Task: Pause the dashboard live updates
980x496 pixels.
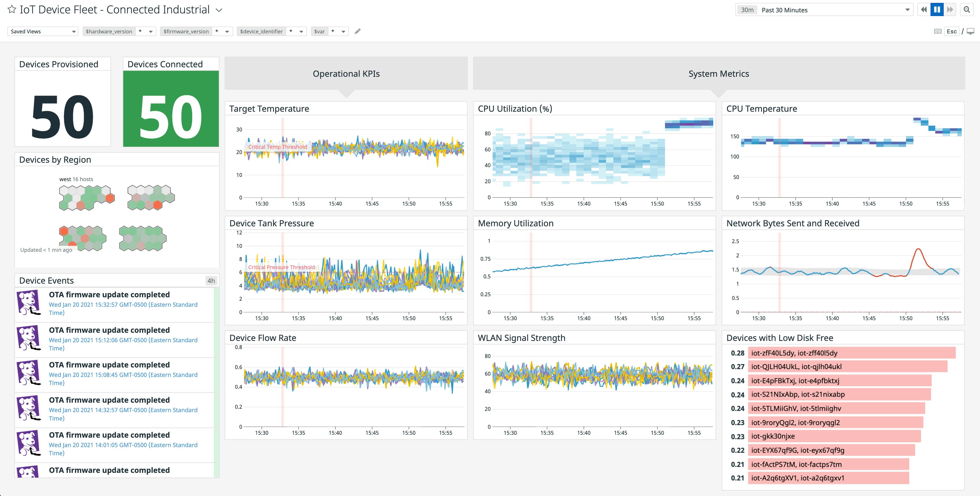Action: click(x=937, y=9)
